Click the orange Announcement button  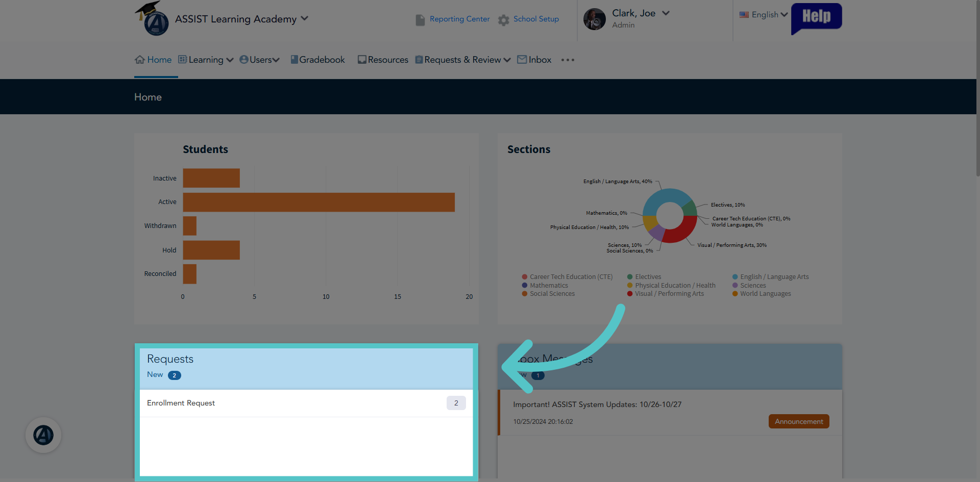[x=799, y=421]
